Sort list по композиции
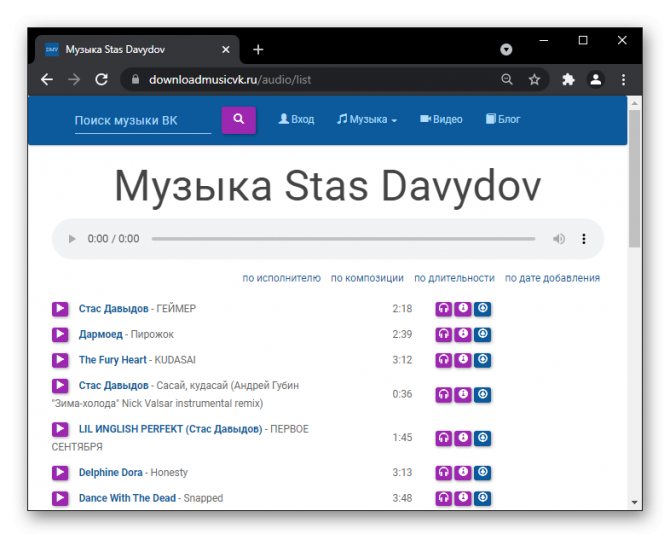This screenshot has height=552, width=670. click(367, 278)
